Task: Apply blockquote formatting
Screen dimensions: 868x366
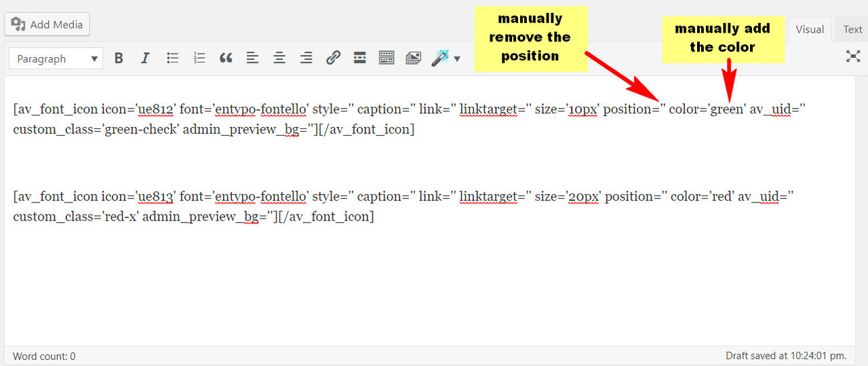Action: pyautogui.click(x=226, y=58)
